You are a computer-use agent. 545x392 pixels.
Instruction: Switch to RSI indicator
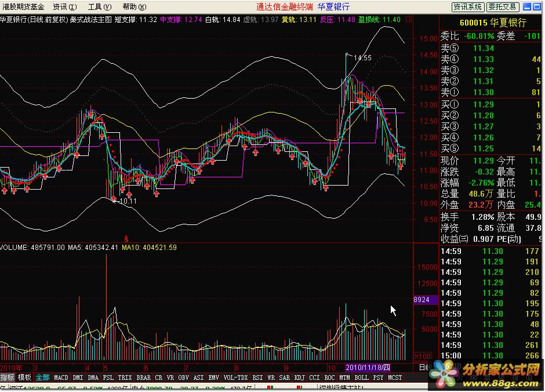click(x=257, y=378)
